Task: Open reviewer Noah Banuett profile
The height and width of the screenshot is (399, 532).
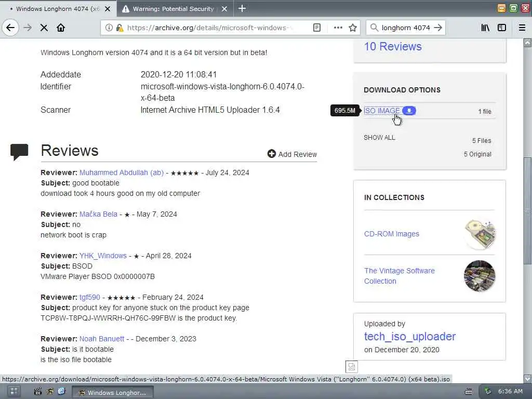Action: click(x=102, y=339)
